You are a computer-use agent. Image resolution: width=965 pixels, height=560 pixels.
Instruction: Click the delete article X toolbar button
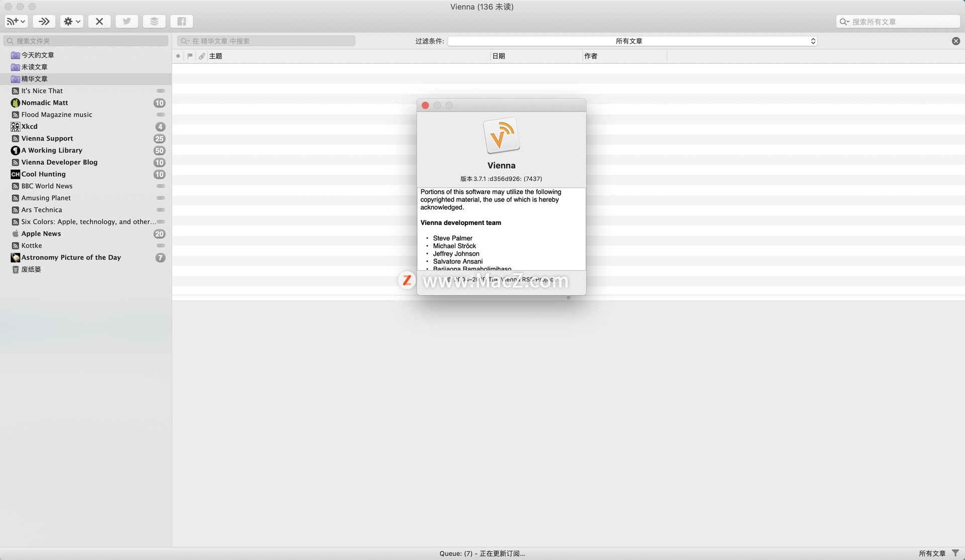(x=100, y=21)
